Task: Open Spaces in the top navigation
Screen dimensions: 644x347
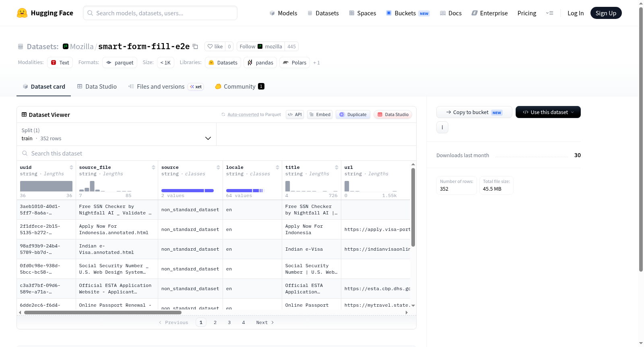Action: pyautogui.click(x=362, y=13)
